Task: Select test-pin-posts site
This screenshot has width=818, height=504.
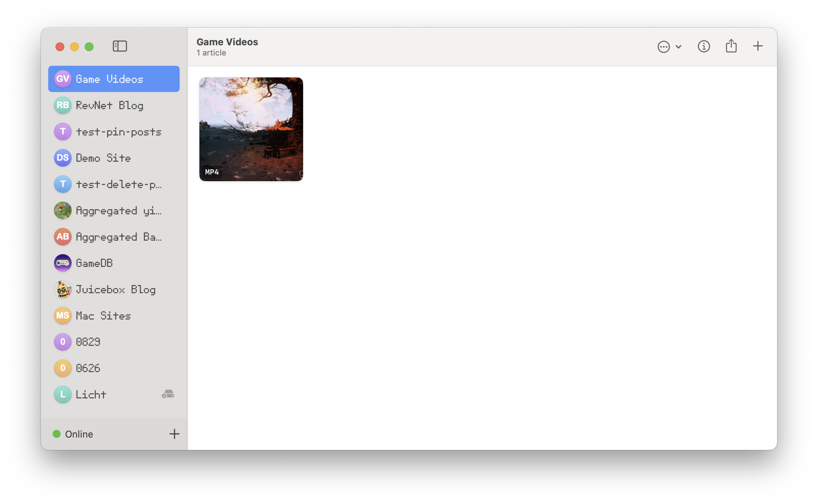Action: (x=118, y=132)
